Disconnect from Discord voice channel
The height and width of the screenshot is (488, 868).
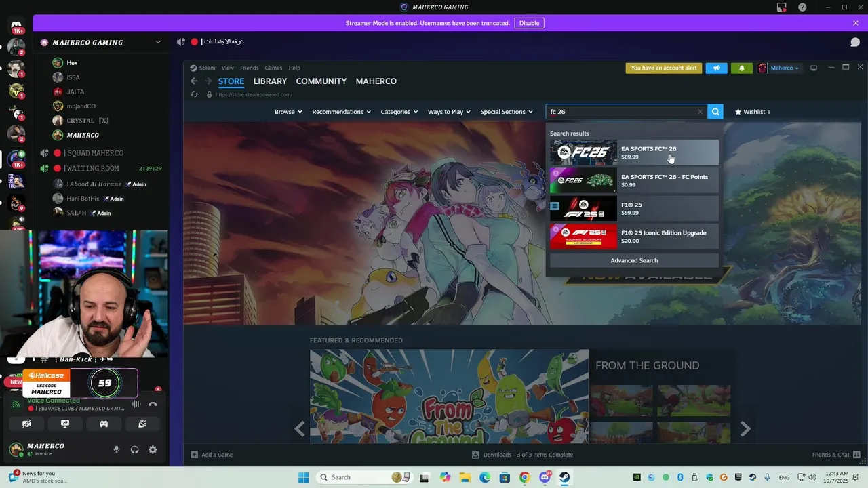click(x=153, y=404)
